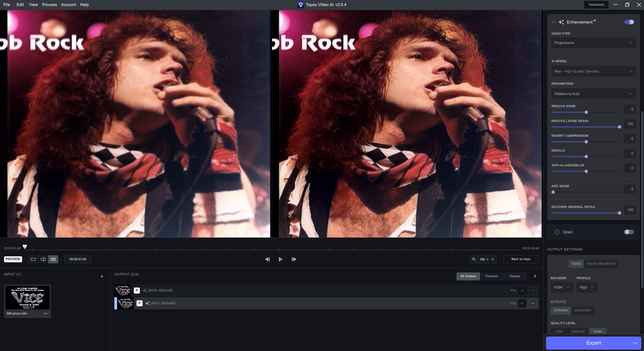Click the output sort order icon

pyautogui.click(x=535, y=276)
